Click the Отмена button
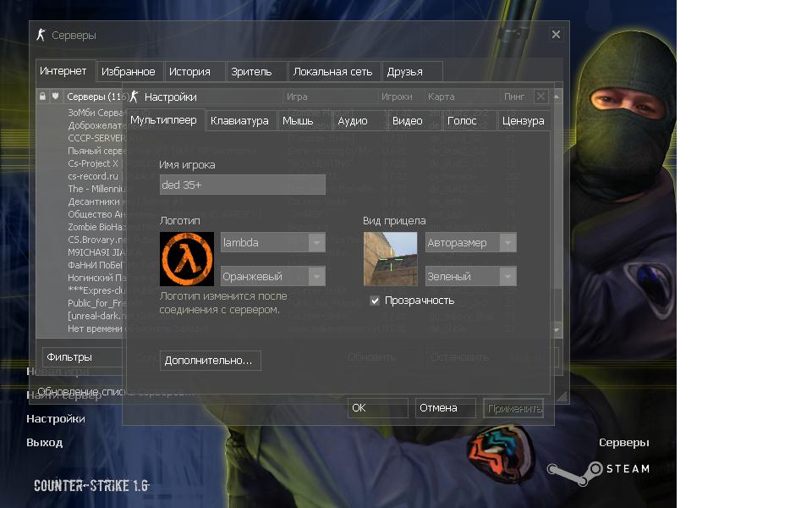The image size is (812, 508). coord(446,408)
